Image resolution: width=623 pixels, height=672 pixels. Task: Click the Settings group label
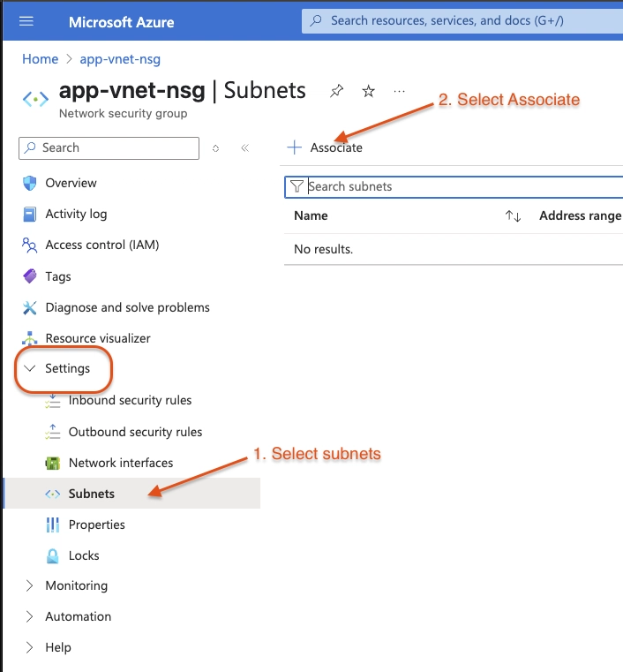point(68,368)
